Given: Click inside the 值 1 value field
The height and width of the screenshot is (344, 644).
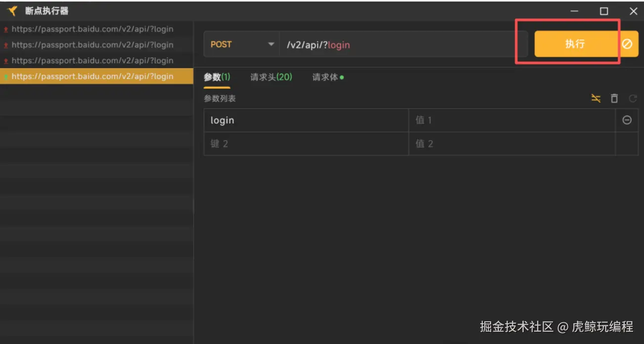Looking at the screenshot, I should point(509,120).
